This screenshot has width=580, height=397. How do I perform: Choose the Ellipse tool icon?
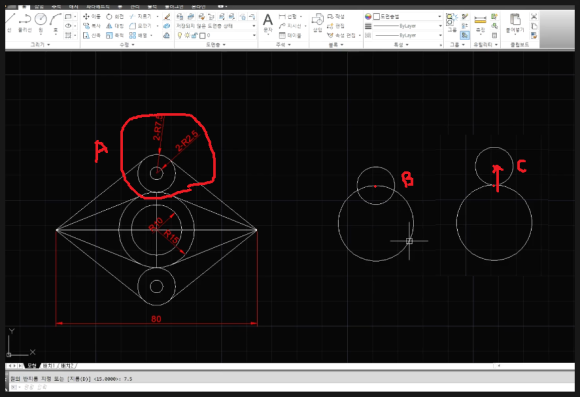click(x=68, y=26)
